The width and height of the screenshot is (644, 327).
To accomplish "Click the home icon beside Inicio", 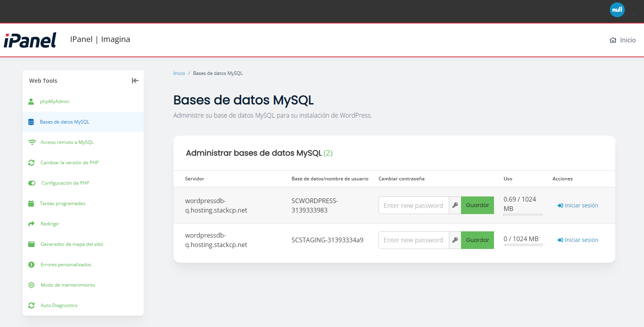I will coord(613,40).
